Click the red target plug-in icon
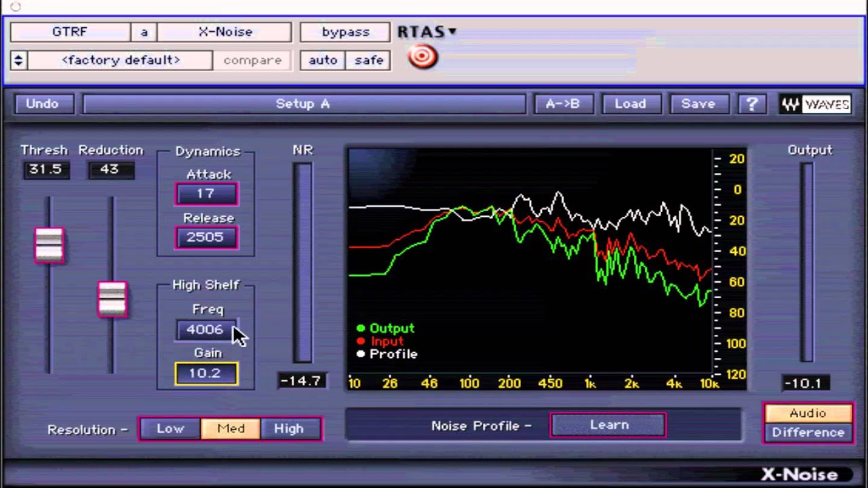Screen dimensions: 868x488 point(422,56)
